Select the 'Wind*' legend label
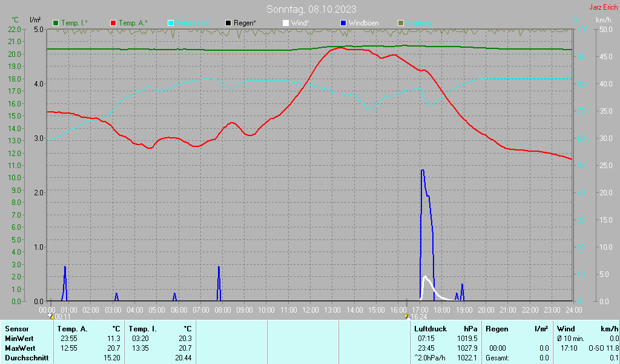The image size is (620, 364). tap(300, 24)
